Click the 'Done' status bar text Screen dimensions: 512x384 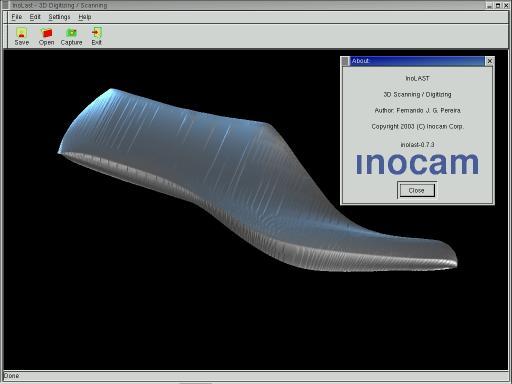tap(11, 376)
